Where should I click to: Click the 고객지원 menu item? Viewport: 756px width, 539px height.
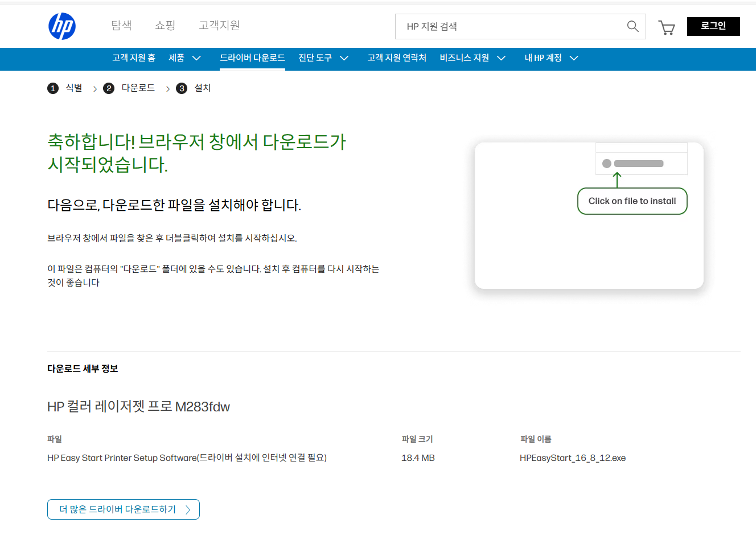(x=219, y=26)
